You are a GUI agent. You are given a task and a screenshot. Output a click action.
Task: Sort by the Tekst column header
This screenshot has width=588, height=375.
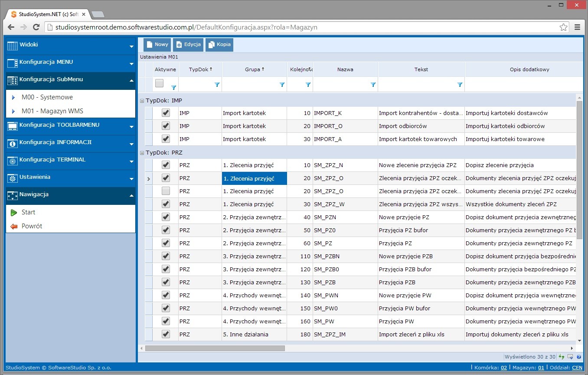(x=421, y=69)
